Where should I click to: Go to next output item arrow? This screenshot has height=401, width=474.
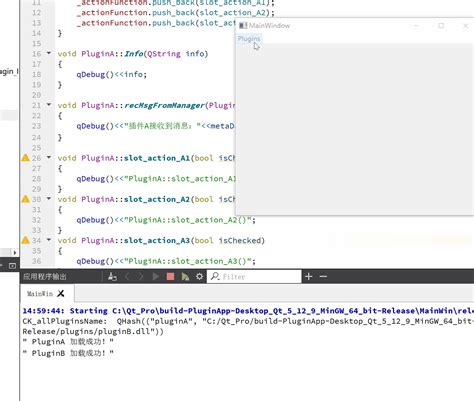point(141,277)
